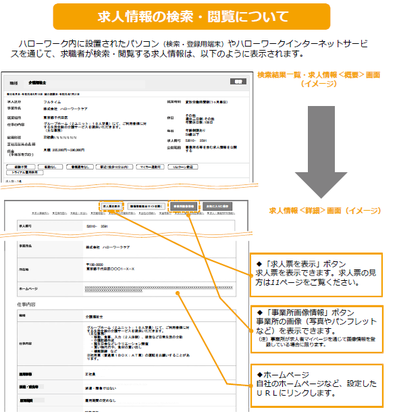Viewport: 399px width, 420px height.
Task: Click the page title 求人情報の検索・閲覧について
Action: 192,17
